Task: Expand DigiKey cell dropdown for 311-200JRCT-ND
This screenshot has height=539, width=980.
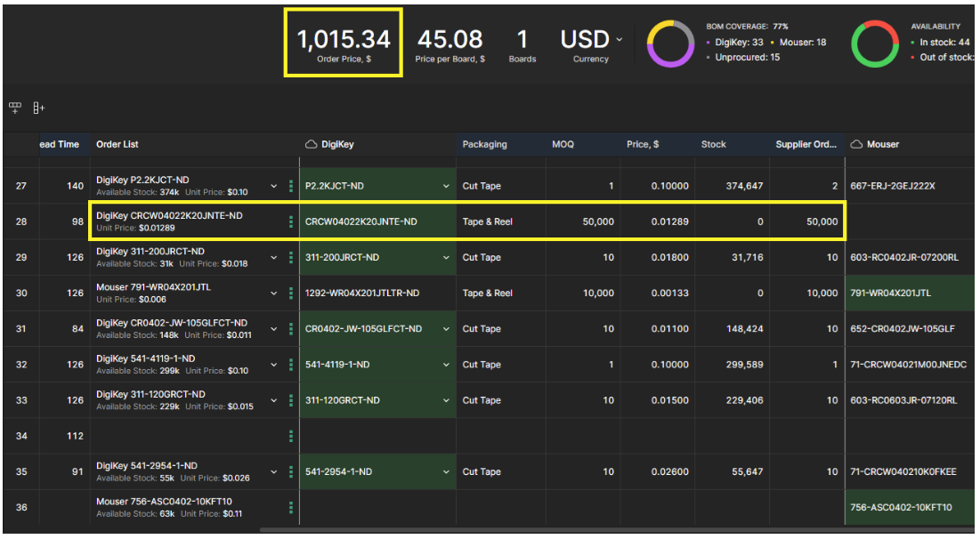Action: (446, 258)
